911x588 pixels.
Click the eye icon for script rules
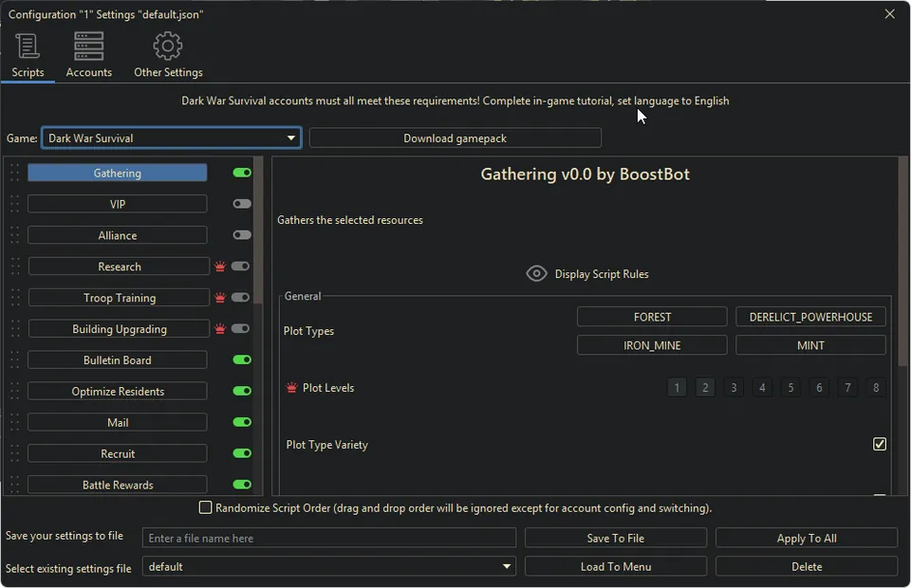pos(536,273)
